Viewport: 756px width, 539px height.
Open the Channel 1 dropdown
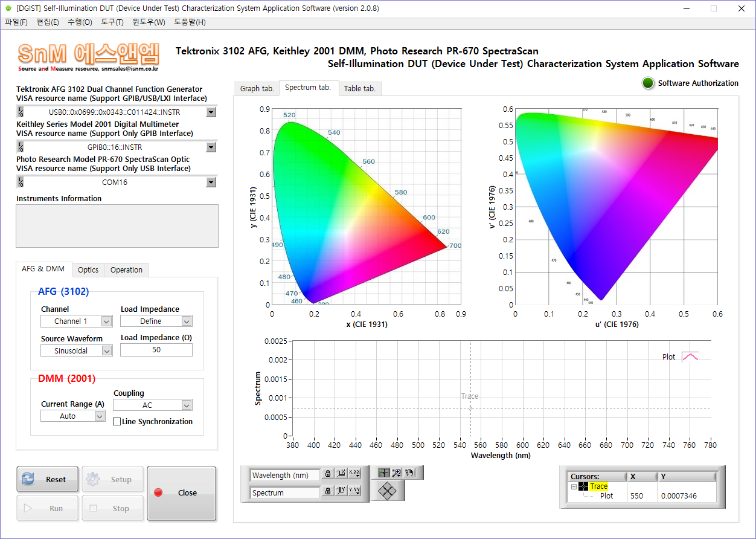tap(106, 321)
